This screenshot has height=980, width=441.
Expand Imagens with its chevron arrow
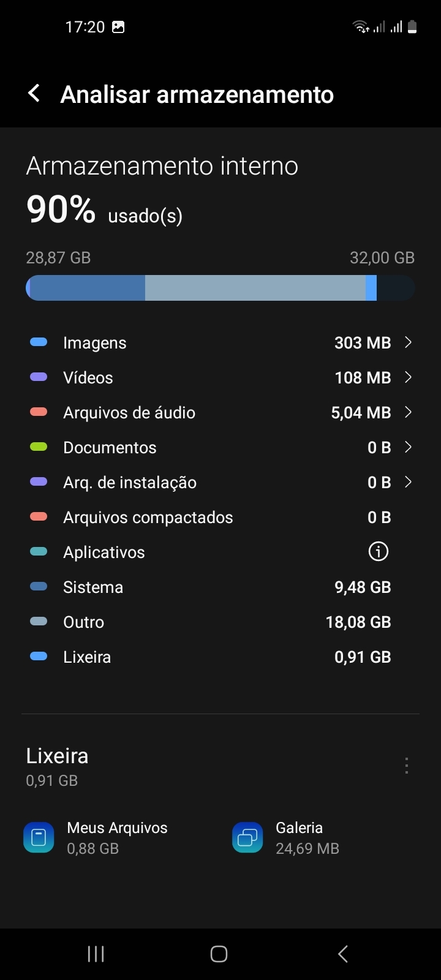point(409,342)
